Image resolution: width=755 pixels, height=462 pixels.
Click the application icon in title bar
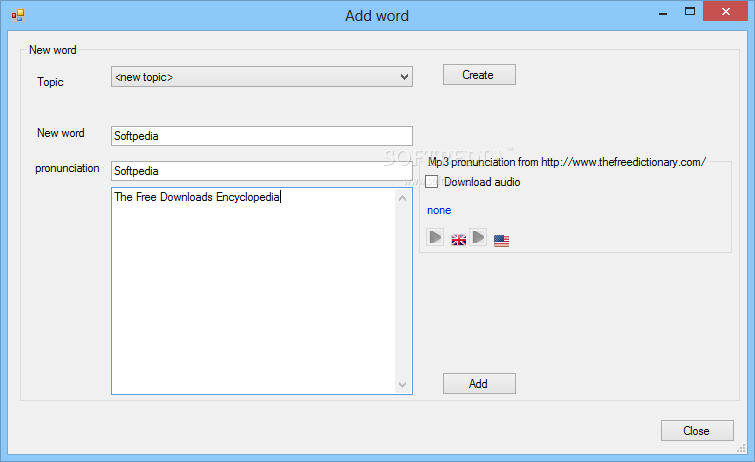point(18,15)
